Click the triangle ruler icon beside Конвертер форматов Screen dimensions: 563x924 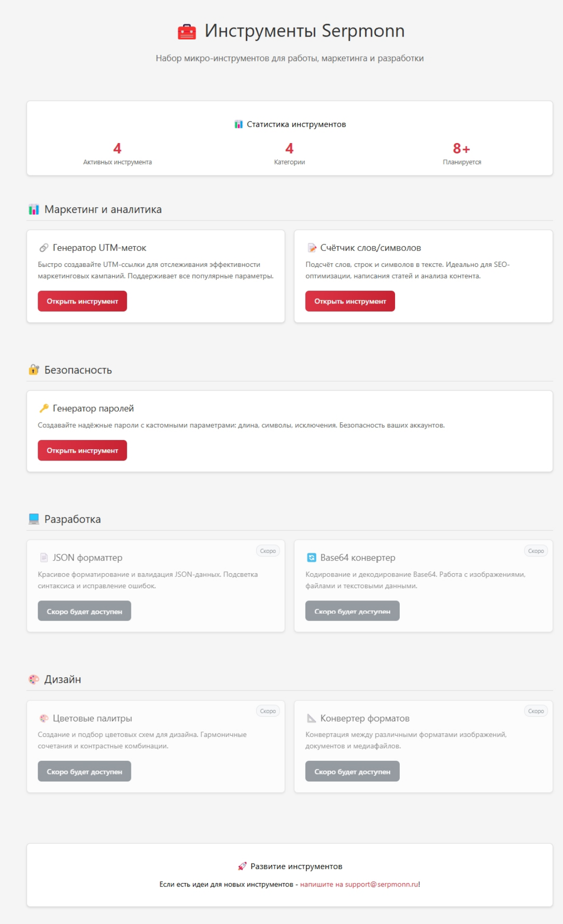point(312,718)
